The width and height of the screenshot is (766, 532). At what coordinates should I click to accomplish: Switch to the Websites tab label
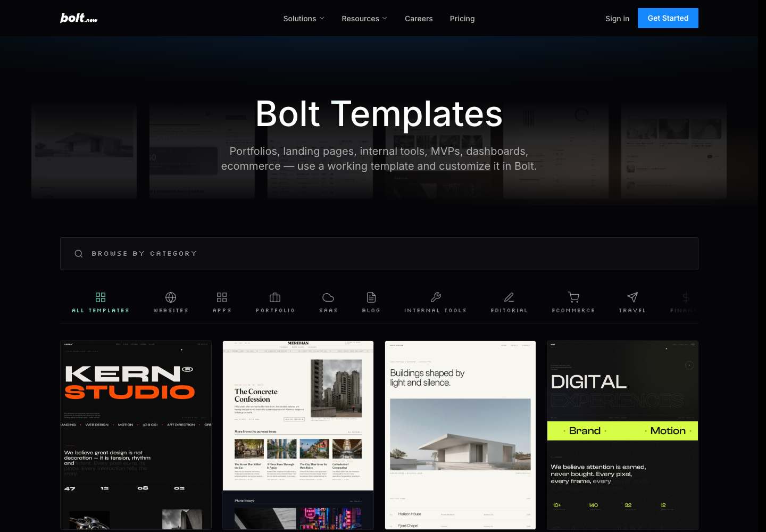point(171,311)
